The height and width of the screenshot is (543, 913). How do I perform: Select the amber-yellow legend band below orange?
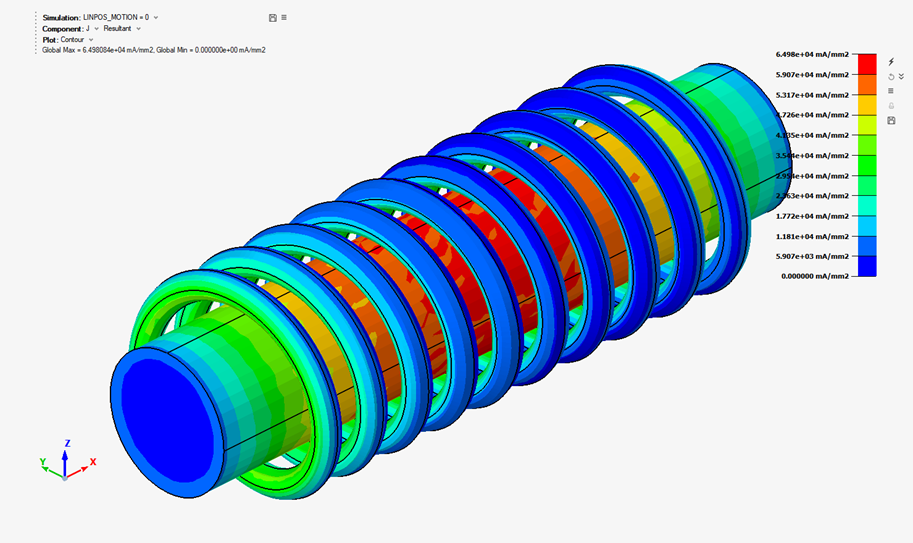point(867,105)
